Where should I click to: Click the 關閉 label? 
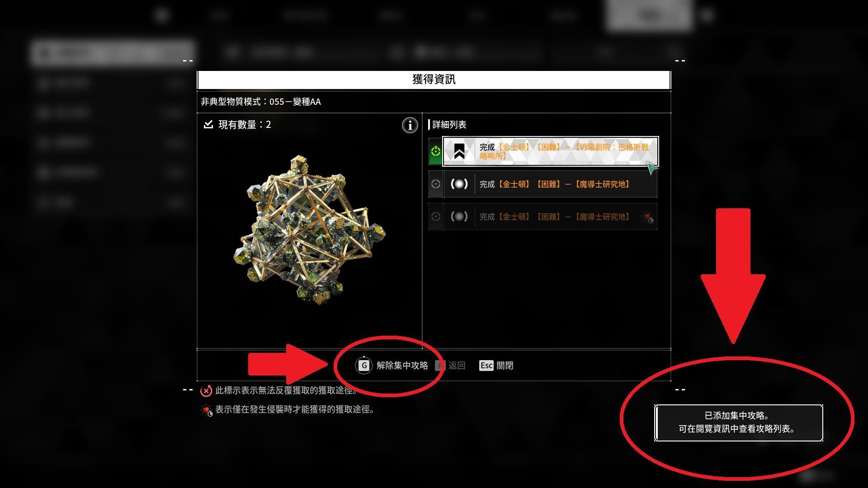505,365
